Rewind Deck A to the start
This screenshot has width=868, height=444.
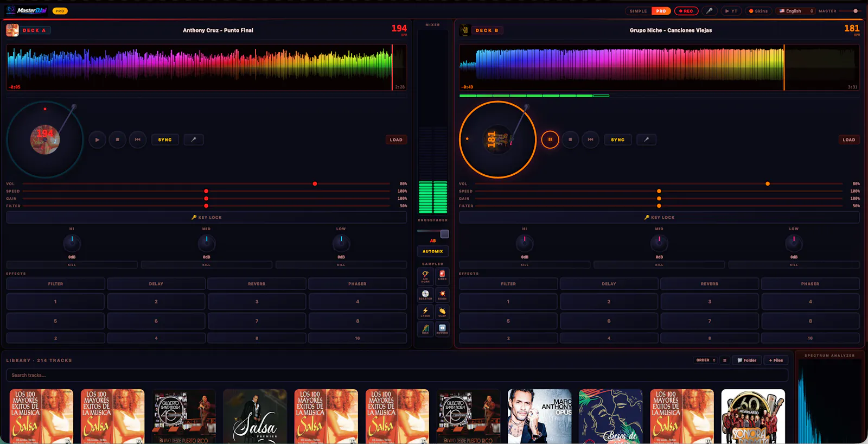point(138,139)
